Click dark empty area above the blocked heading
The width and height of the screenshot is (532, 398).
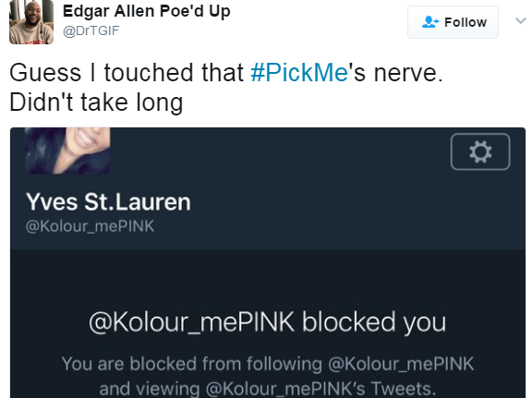pos(267,278)
